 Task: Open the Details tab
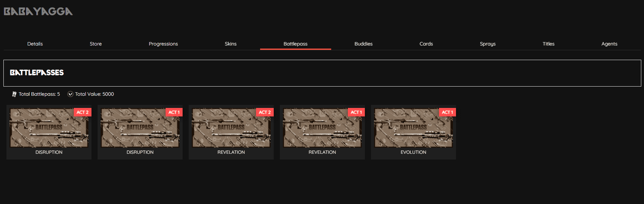tap(35, 44)
